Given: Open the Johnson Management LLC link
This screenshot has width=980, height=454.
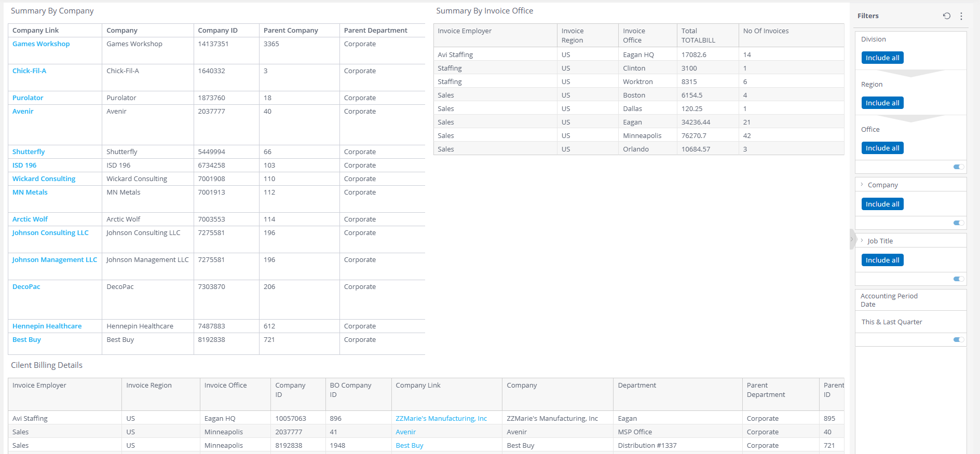Looking at the screenshot, I should 55,260.
